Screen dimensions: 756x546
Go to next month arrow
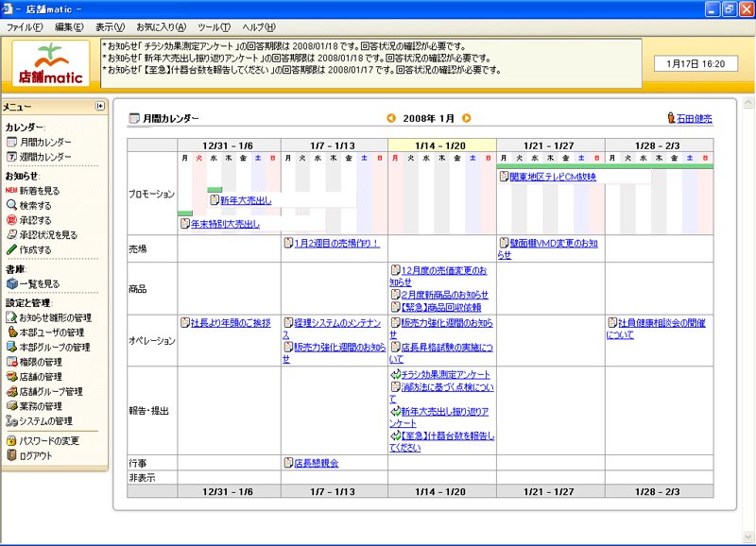pos(466,118)
